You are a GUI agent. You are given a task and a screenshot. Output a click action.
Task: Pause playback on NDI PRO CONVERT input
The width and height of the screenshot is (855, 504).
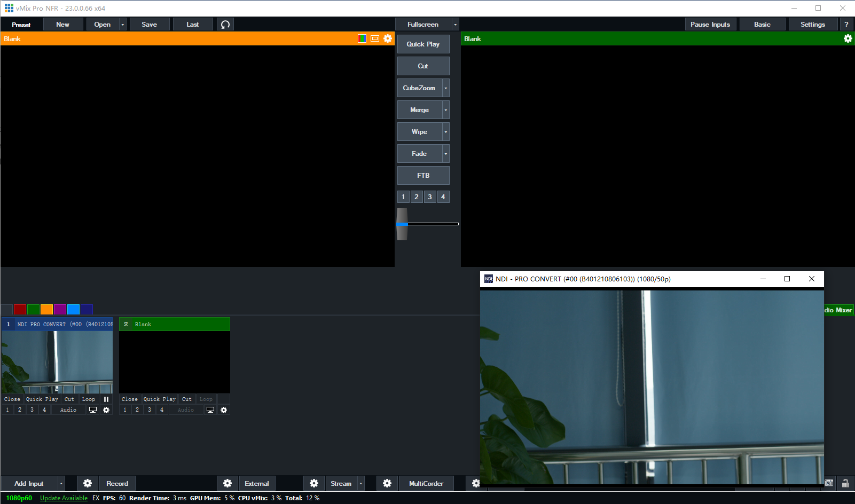tap(106, 399)
